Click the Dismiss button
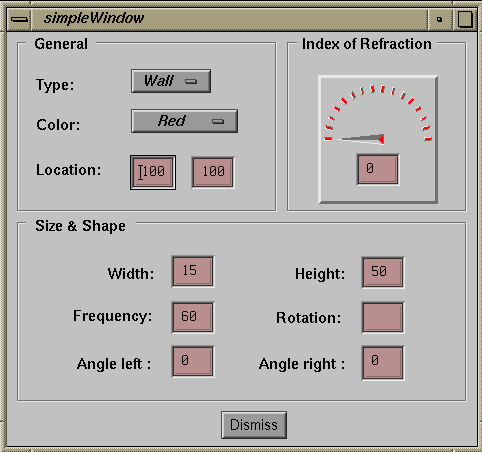The height and width of the screenshot is (452, 482). click(x=254, y=425)
